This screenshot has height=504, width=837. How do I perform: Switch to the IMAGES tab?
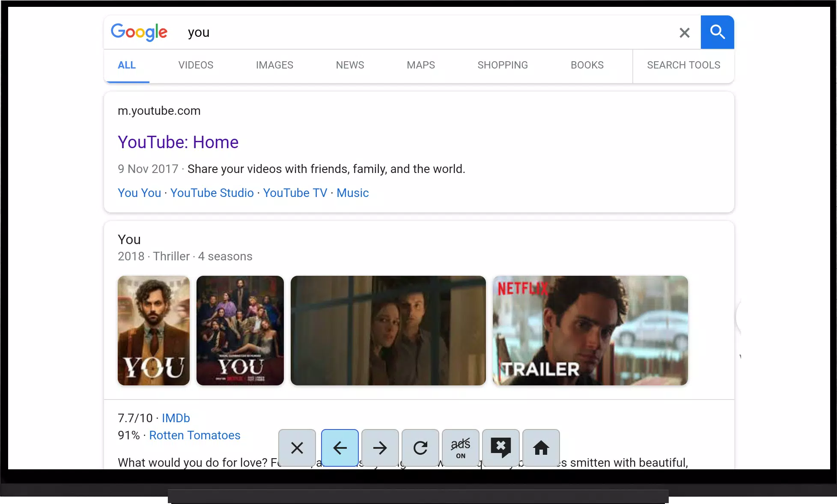(274, 65)
